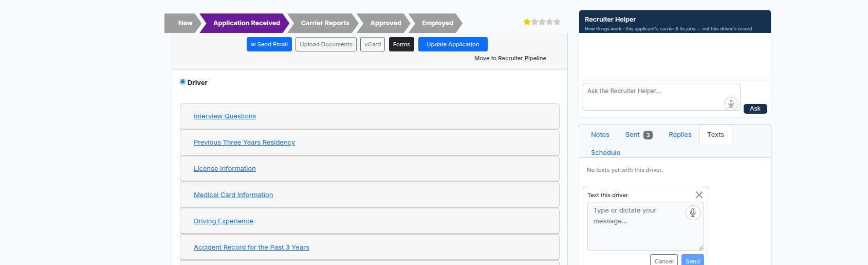The width and height of the screenshot is (868, 265).
Task: Click the vCard button
Action: [x=373, y=44]
